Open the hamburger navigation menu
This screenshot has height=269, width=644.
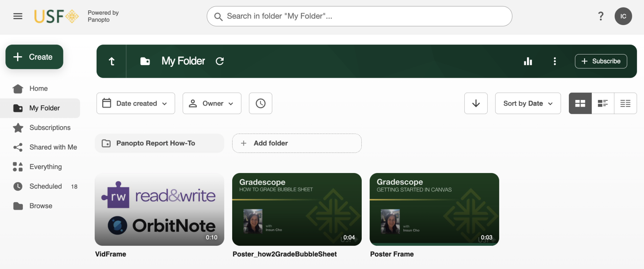pos(18,16)
